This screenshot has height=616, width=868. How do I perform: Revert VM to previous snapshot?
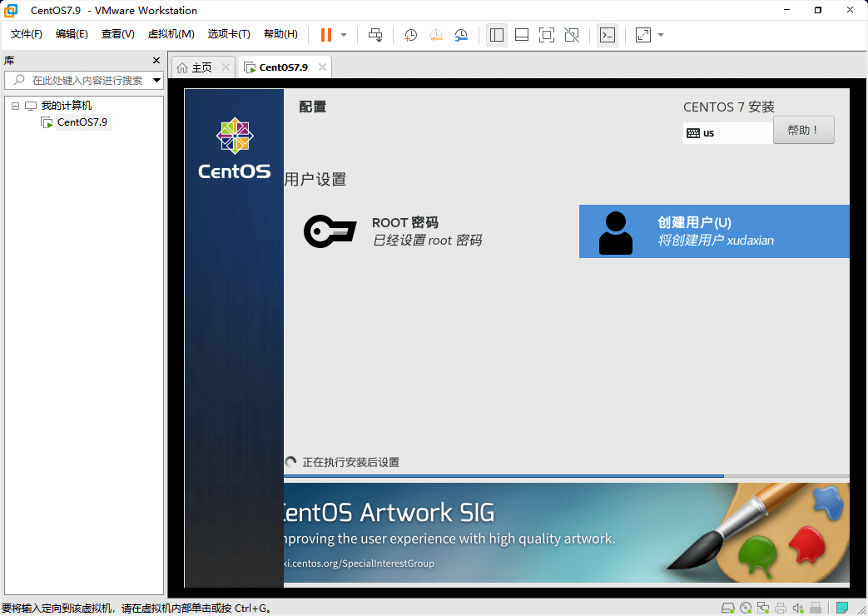coord(436,35)
